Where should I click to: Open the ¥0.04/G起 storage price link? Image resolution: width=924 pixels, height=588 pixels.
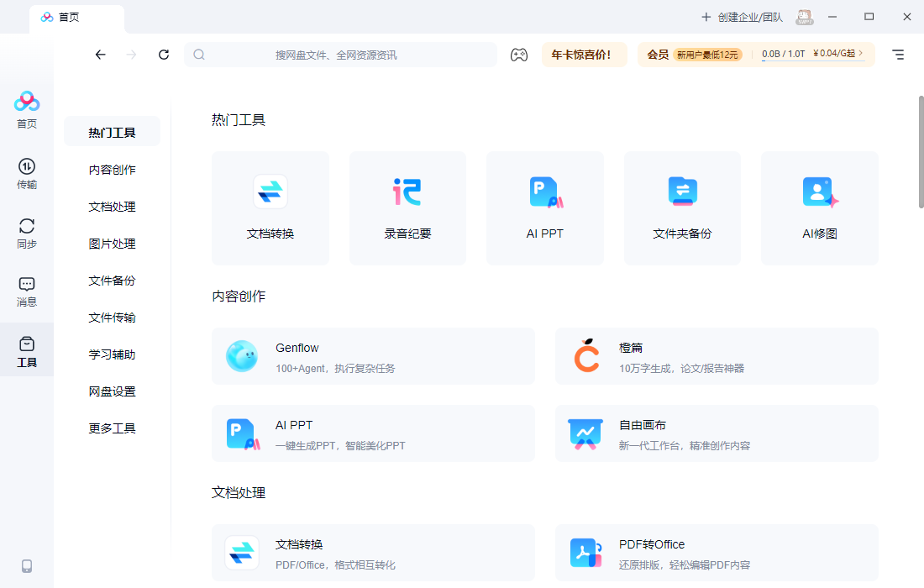837,54
